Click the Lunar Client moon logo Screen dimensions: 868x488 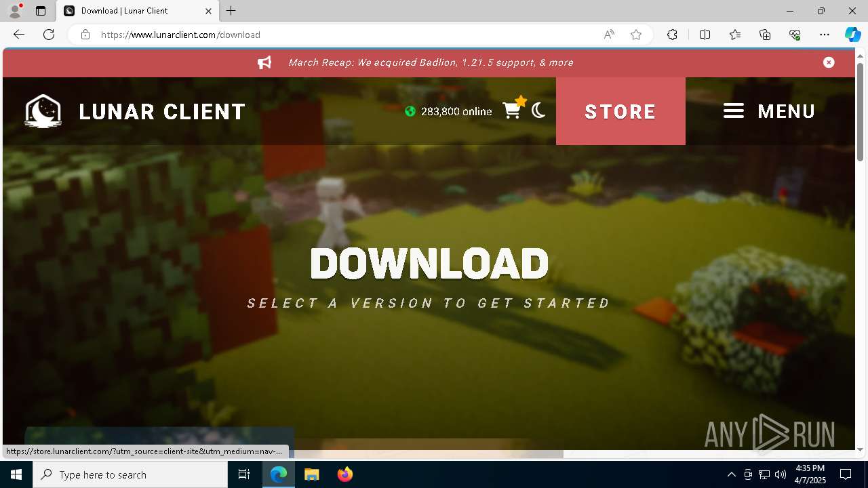pos(43,111)
